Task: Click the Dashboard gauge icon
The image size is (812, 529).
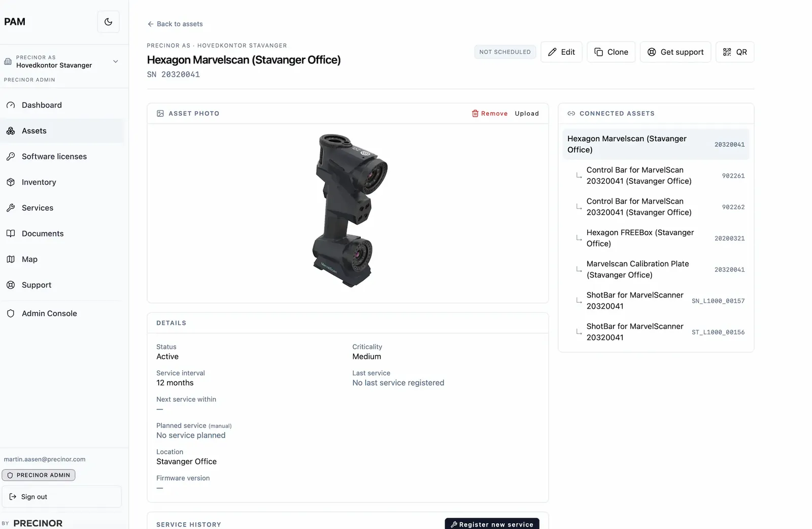Action: click(x=11, y=105)
